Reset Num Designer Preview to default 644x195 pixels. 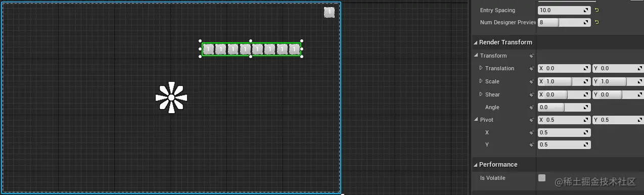[596, 22]
